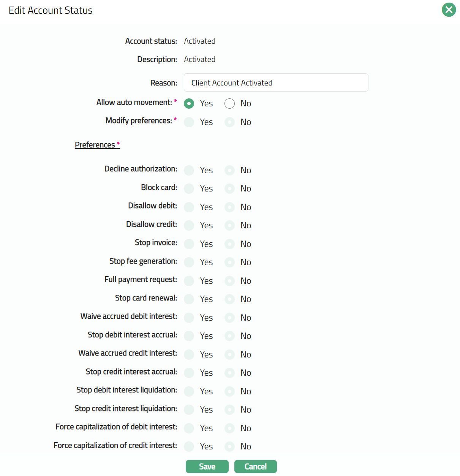Pick Yes for Force capitalization of credit interest
Image resolution: width=460 pixels, height=476 pixels.
click(189, 447)
